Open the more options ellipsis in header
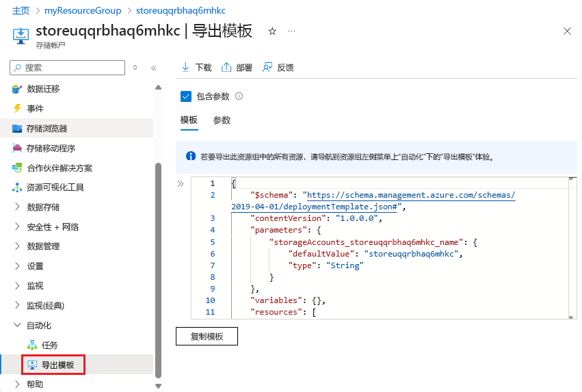Screen dimensions: 582x392 coord(292,31)
